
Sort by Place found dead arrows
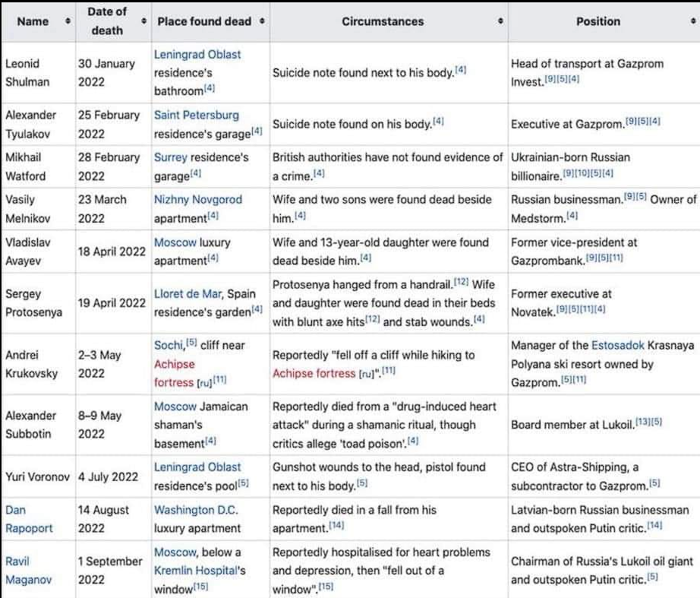click(262, 21)
